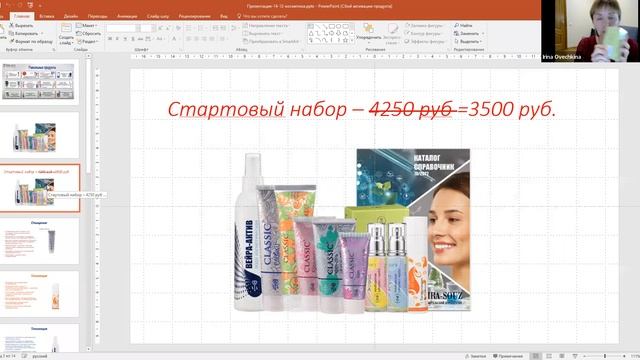
Task: Open the Анимация tab
Action: click(127, 16)
